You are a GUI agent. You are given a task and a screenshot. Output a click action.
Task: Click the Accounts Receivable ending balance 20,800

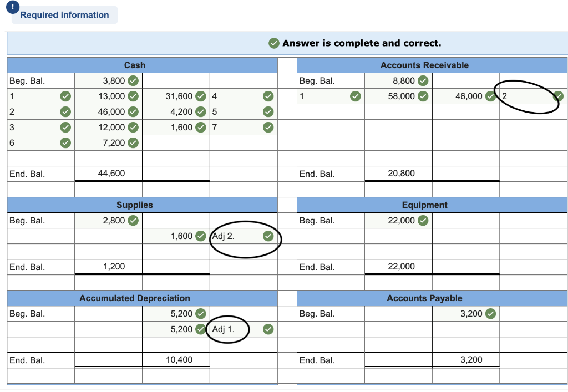[x=398, y=174]
